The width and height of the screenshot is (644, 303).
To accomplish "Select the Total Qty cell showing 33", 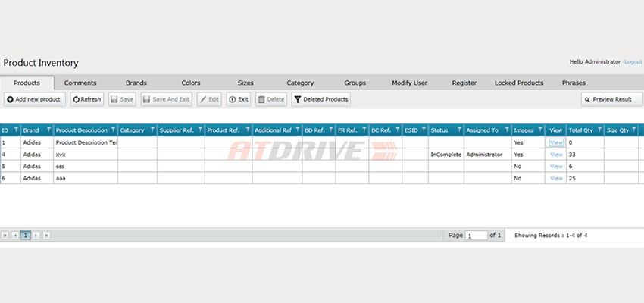I will click(x=585, y=155).
